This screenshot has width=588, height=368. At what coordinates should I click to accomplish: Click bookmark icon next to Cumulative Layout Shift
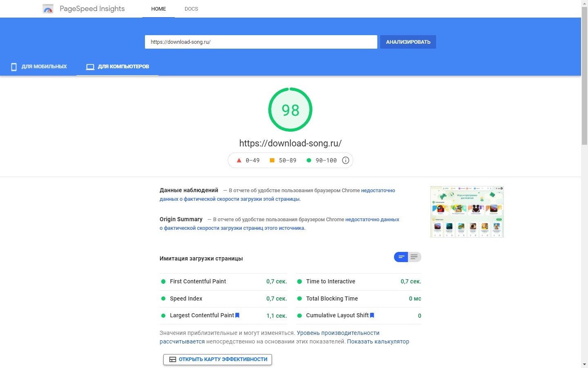point(372,315)
